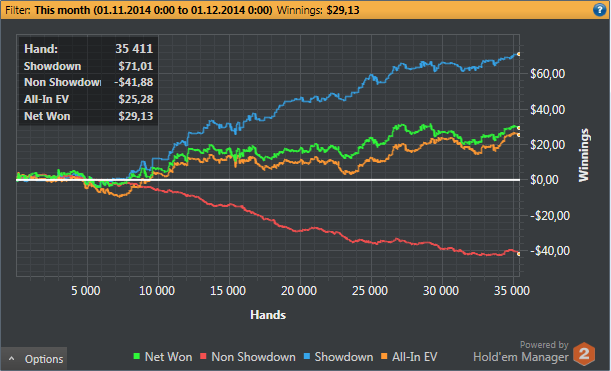Screen dimensions: 611x371
Task: Toggle the Showdown legend entry
Action: [338, 357]
